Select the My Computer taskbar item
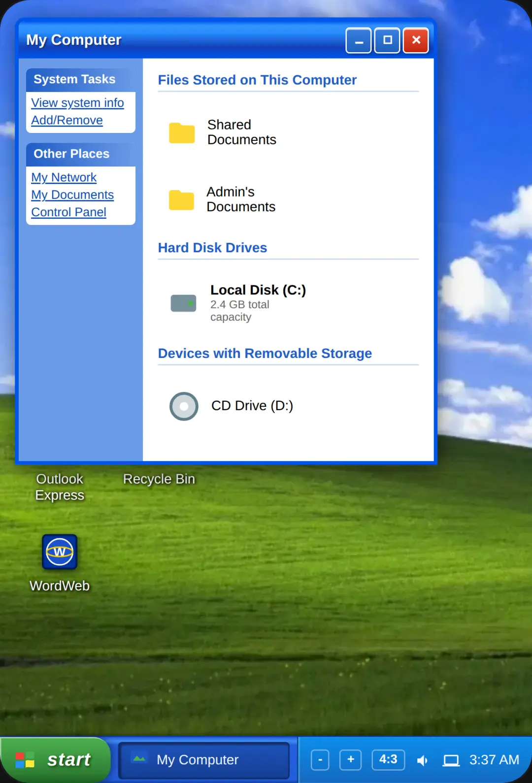Screen dimensions: 532x783 204,760
